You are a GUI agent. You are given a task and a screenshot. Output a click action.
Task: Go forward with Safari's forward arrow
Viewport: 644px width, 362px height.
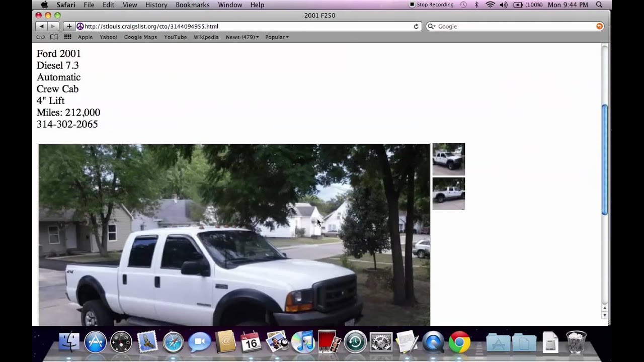tap(53, 26)
